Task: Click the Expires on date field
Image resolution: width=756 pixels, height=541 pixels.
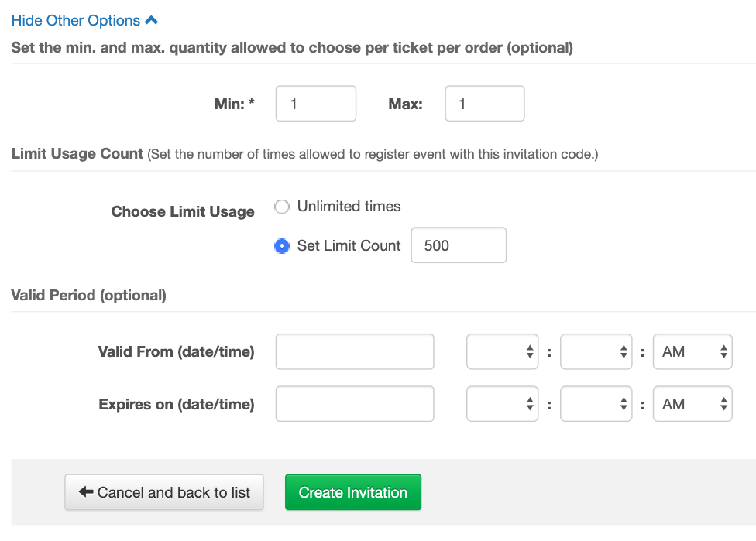Action: coord(355,404)
